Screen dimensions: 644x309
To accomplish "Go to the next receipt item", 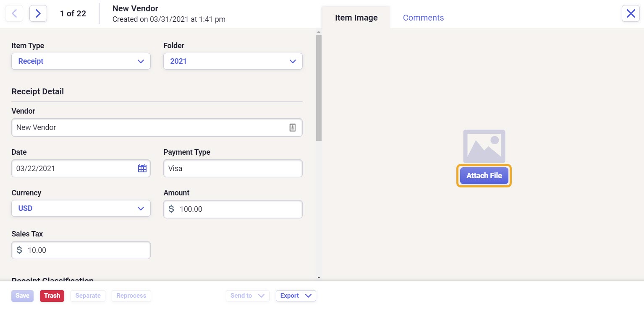I will pyautogui.click(x=38, y=13).
